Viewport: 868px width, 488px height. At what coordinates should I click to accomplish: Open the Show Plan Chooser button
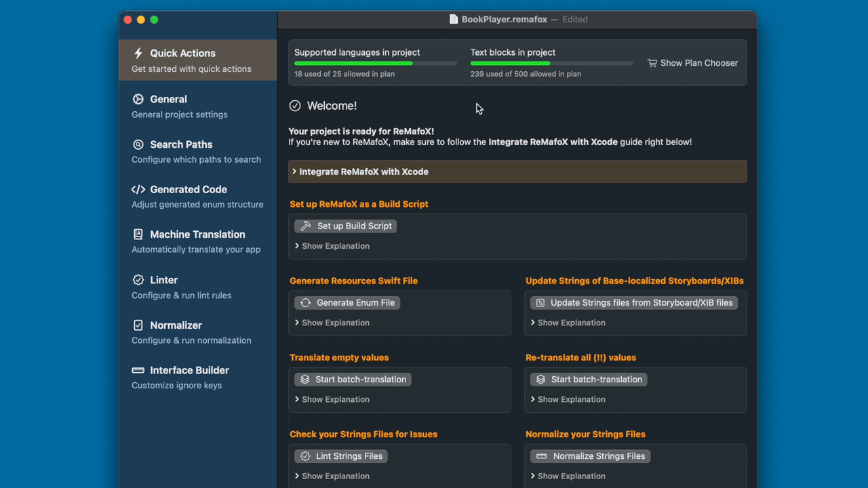(x=692, y=63)
